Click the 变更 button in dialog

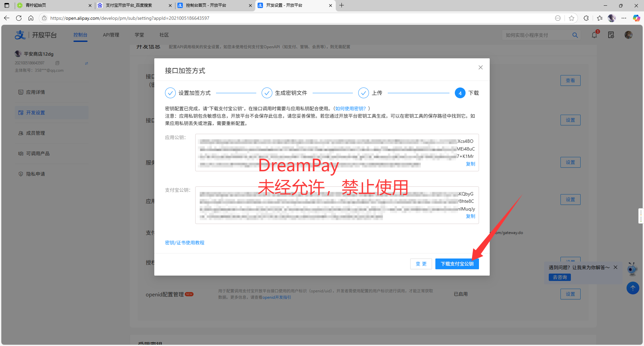click(421, 264)
